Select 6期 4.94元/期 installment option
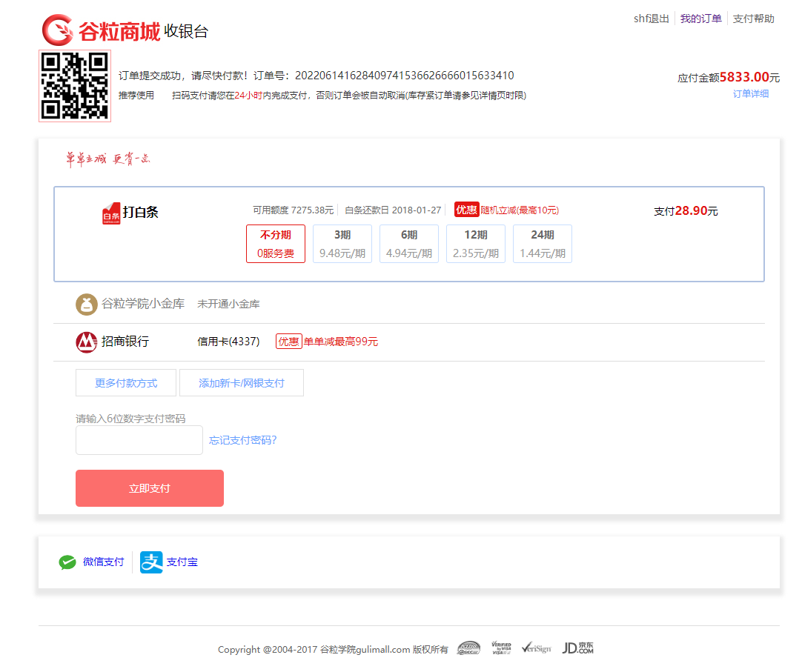This screenshot has height=672, width=802. click(x=409, y=244)
